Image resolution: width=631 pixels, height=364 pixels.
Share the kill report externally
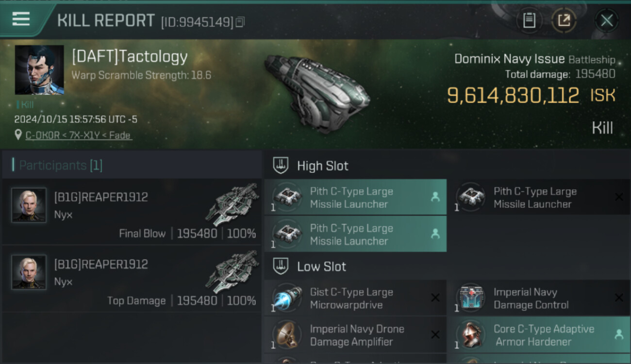564,20
